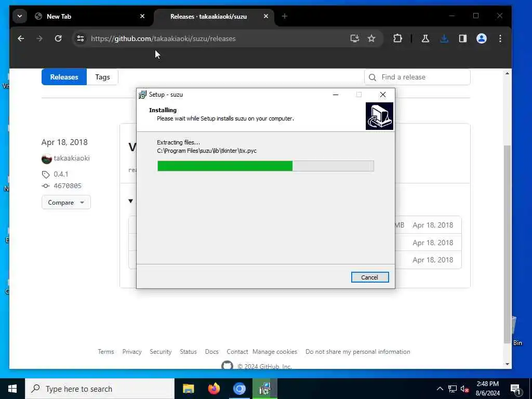Click the GitHub logo in footer
The image size is (532, 399).
coord(228,366)
